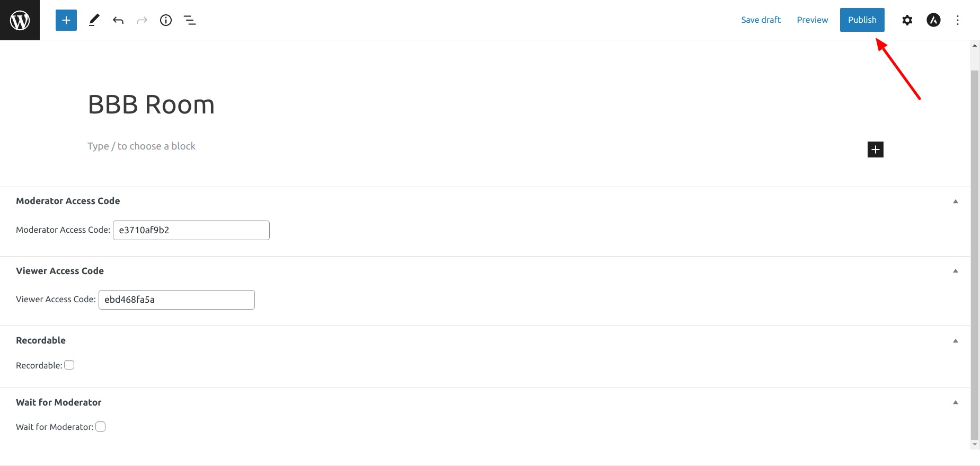
Task: Click the Publish button
Action: click(x=862, y=20)
